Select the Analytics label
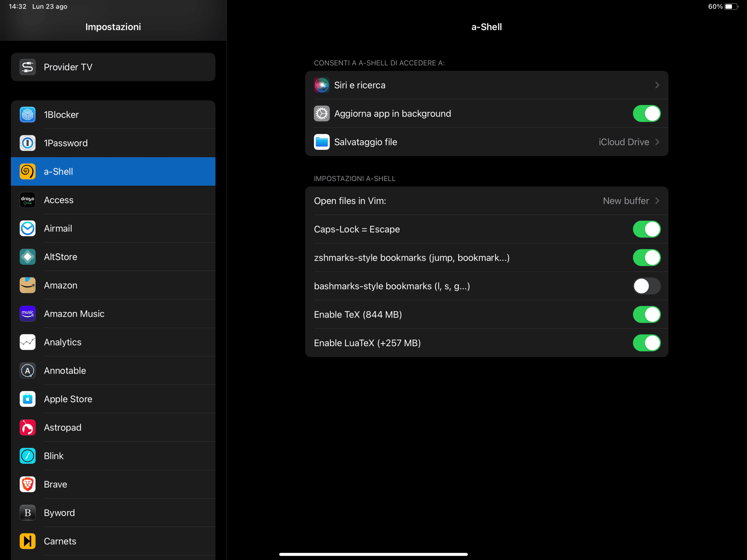747x560 pixels. 62,342
